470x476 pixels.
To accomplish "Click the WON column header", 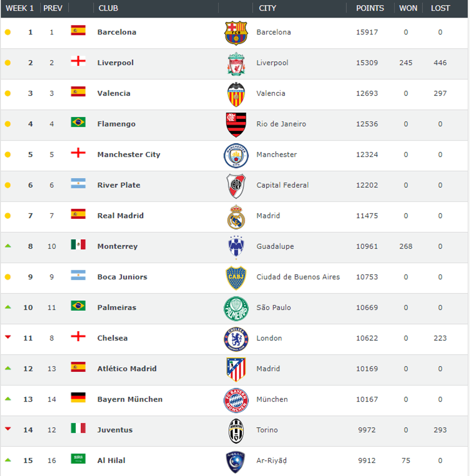I will [x=408, y=8].
